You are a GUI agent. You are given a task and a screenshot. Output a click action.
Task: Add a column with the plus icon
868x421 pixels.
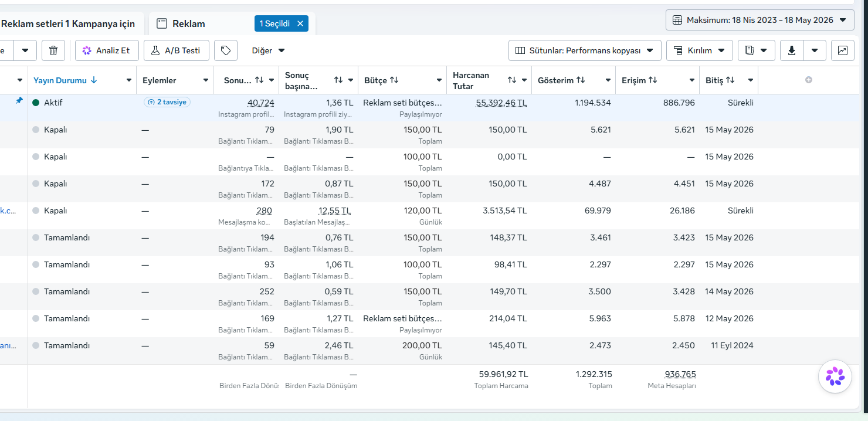pos(809,80)
